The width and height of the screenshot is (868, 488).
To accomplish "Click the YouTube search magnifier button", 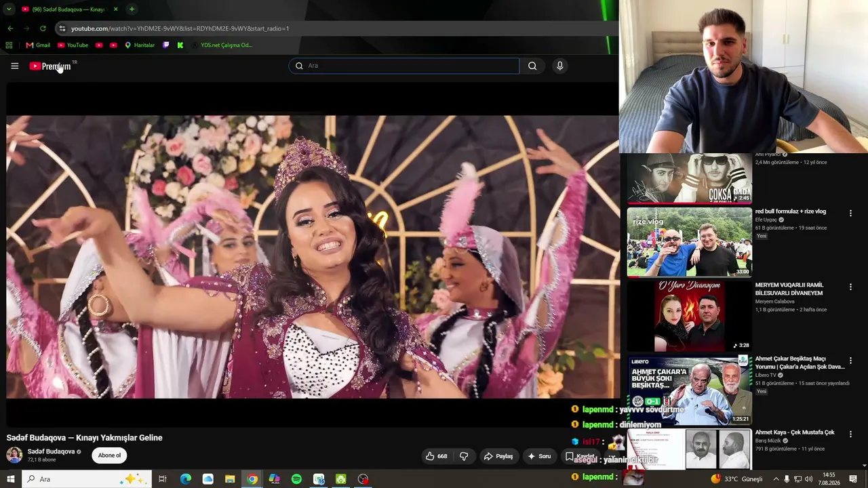I will (x=532, y=66).
